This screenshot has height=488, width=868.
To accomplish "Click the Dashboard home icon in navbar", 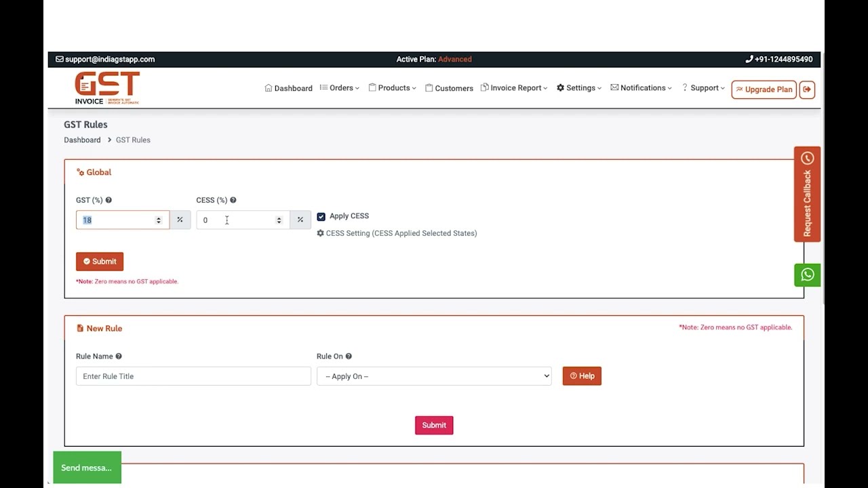I will tap(269, 88).
